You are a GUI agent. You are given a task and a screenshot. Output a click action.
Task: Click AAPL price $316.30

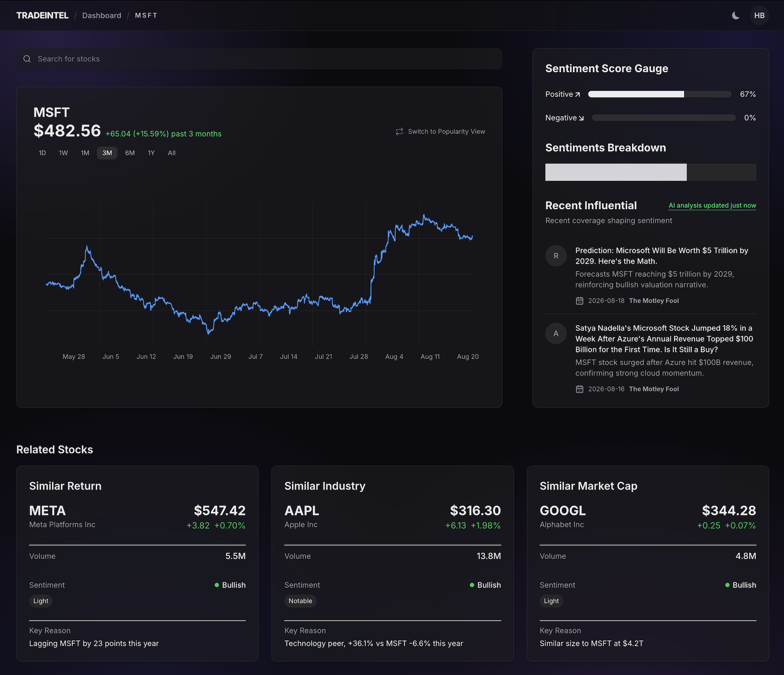pos(475,510)
